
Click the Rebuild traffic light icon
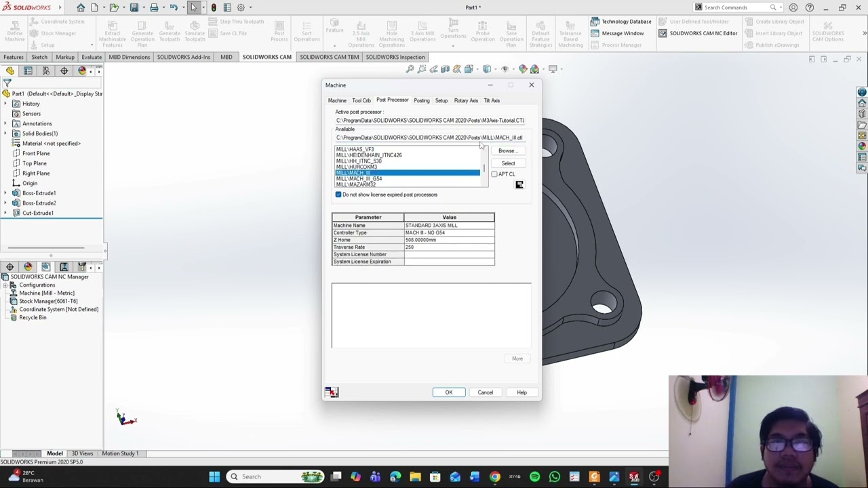pos(214,7)
